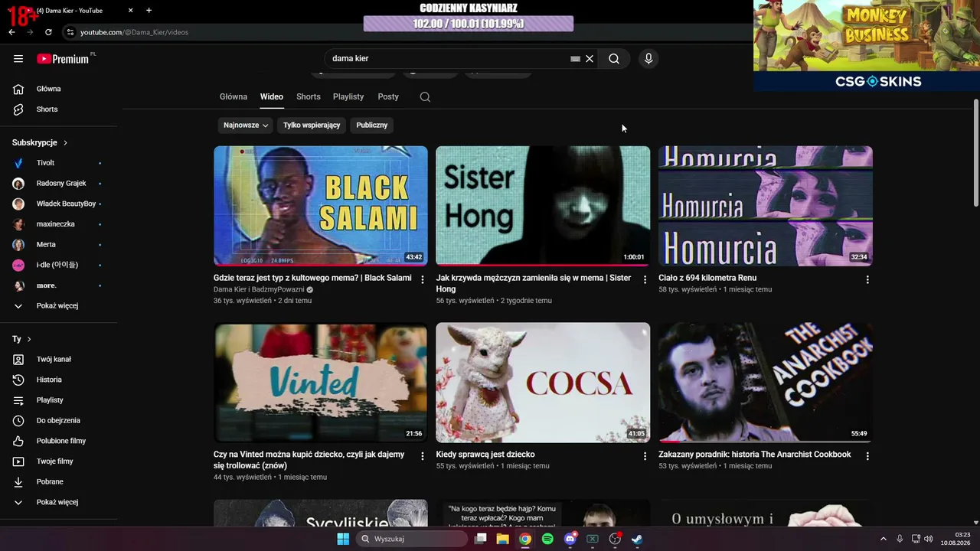Switch to the channel 'Shorts' tab
The image size is (980, 551).
coord(309,97)
